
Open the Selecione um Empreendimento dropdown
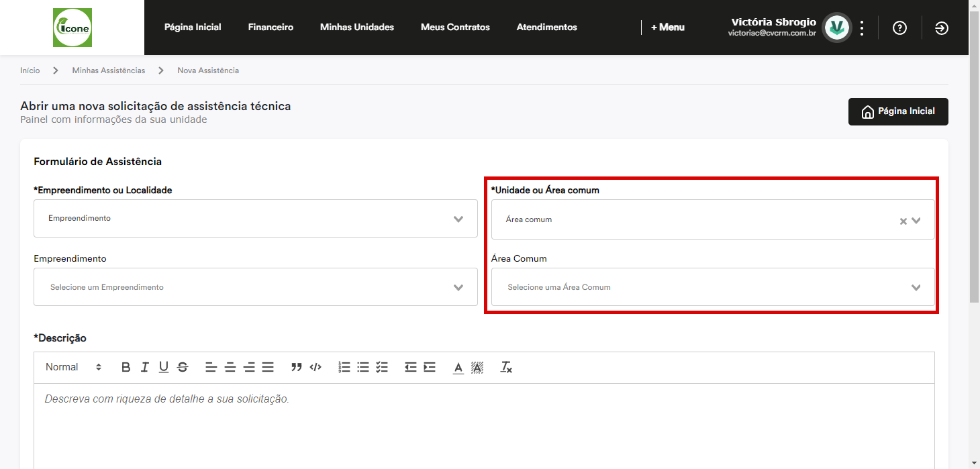tap(256, 287)
